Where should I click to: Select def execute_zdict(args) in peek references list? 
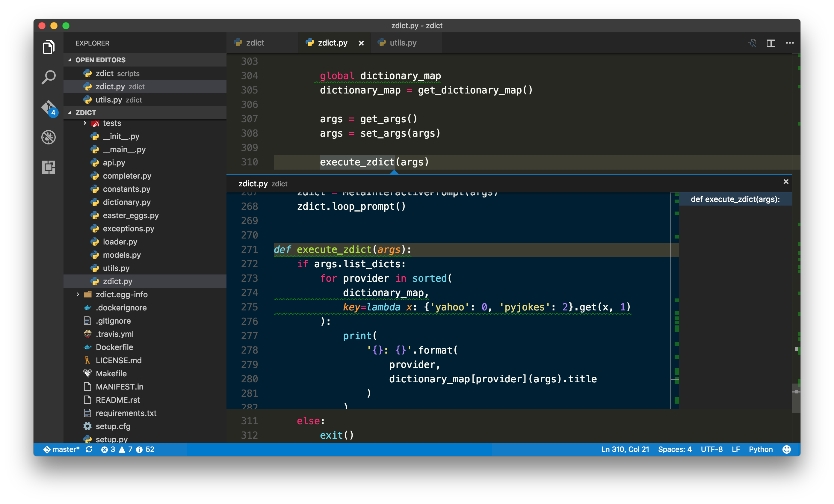click(x=735, y=199)
